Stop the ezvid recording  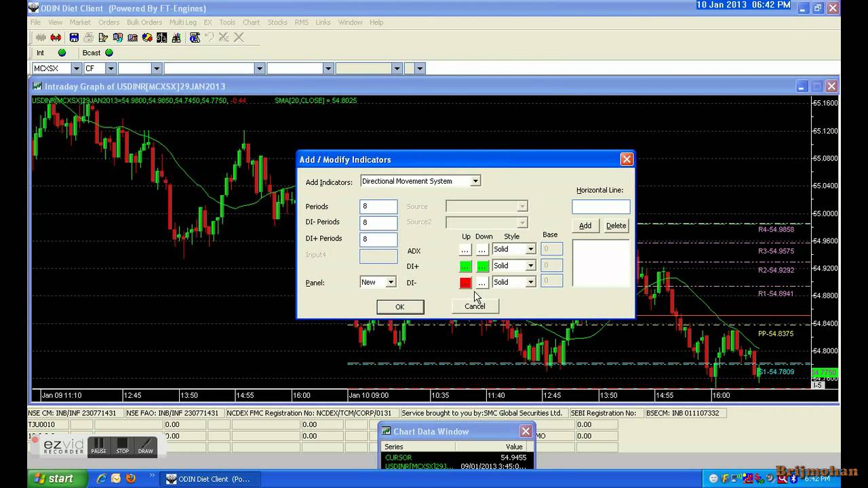(x=122, y=446)
